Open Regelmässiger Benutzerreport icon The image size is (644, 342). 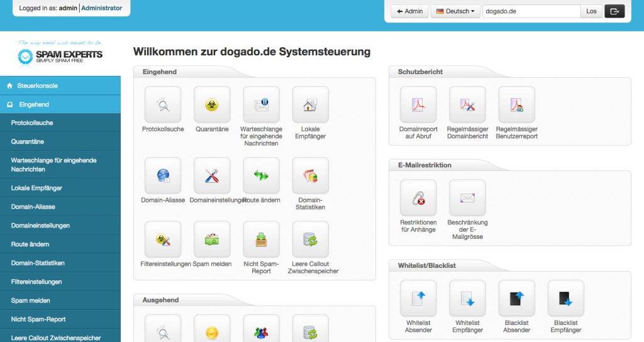tap(517, 105)
